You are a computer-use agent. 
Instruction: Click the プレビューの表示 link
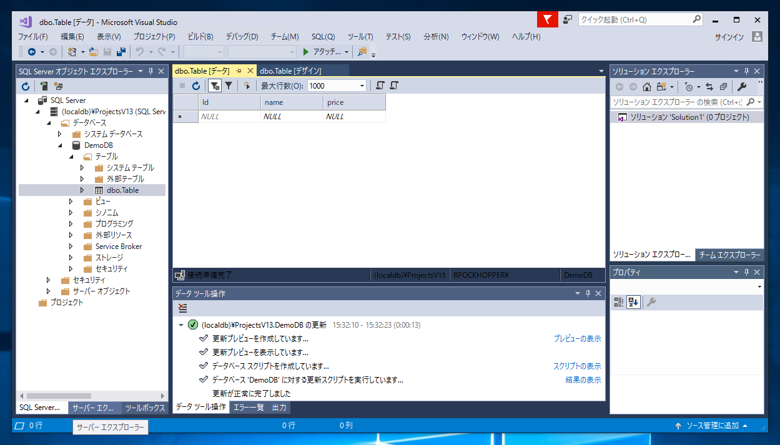[x=577, y=339]
